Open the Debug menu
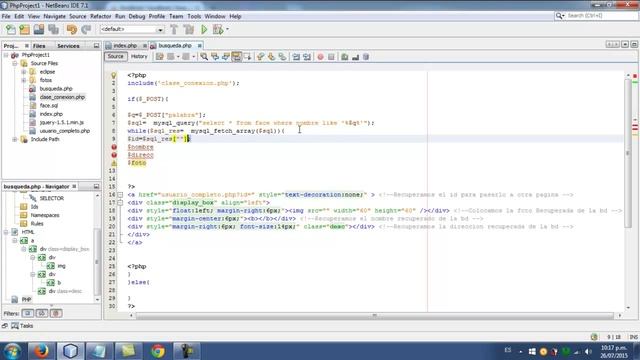The width and height of the screenshot is (640, 360). 137,16
